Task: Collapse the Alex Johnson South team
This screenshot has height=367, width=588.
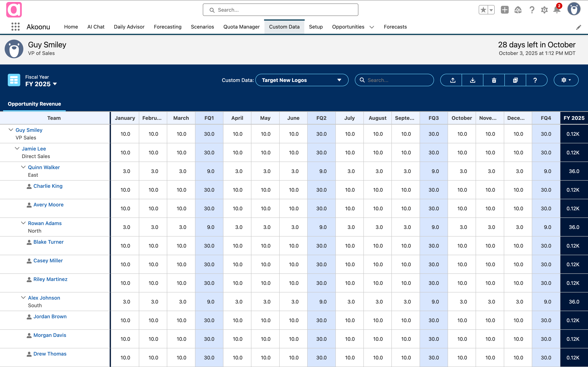Action: coord(23,297)
